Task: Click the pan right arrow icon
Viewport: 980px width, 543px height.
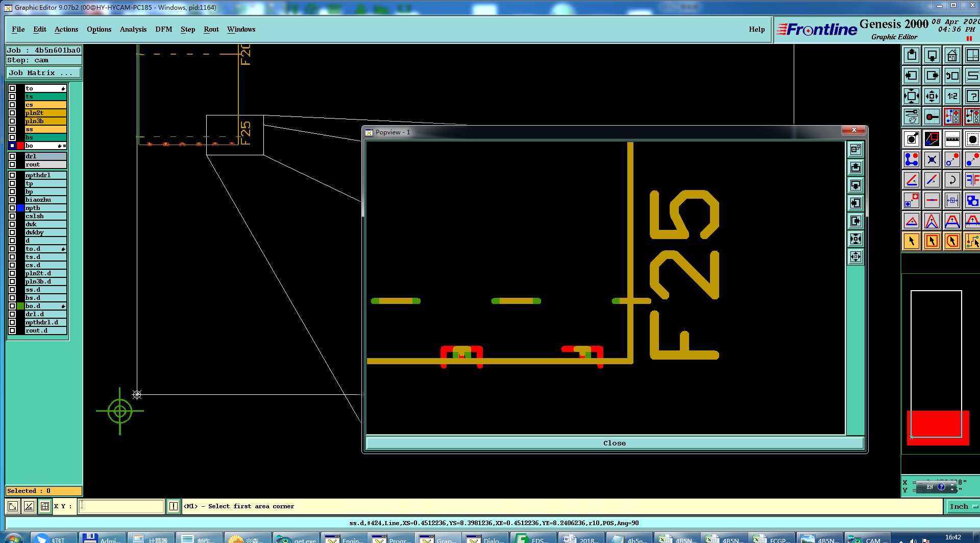Action: (x=932, y=76)
